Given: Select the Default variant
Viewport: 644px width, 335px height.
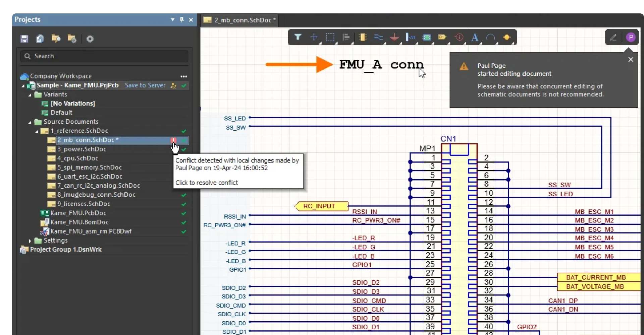Looking at the screenshot, I should pos(61,113).
